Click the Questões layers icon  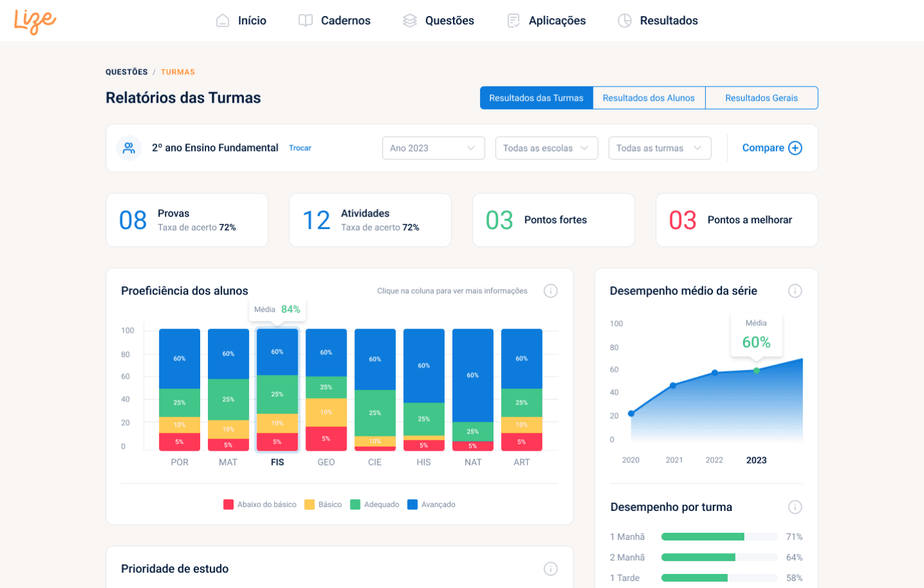coord(410,21)
